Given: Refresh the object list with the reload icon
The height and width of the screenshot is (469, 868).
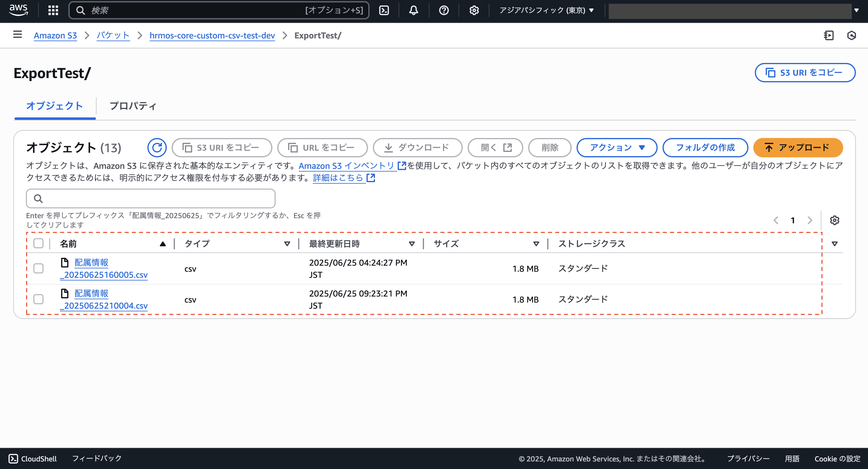Looking at the screenshot, I should [157, 147].
